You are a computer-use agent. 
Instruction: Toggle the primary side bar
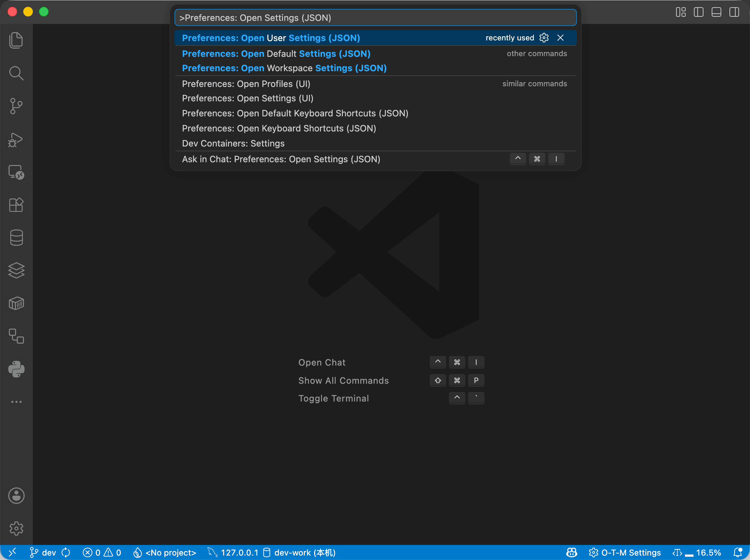pos(699,12)
